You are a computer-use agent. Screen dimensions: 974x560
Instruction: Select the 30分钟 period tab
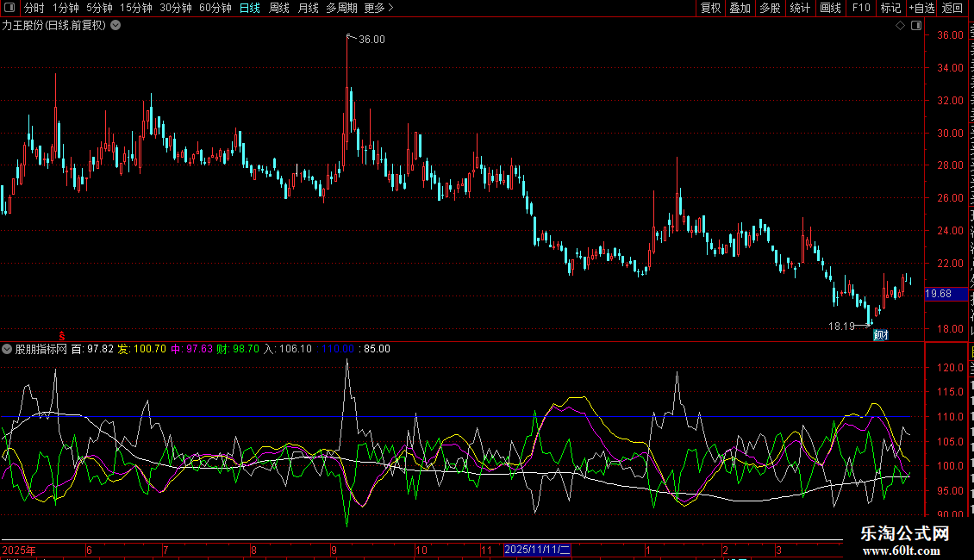175,8
